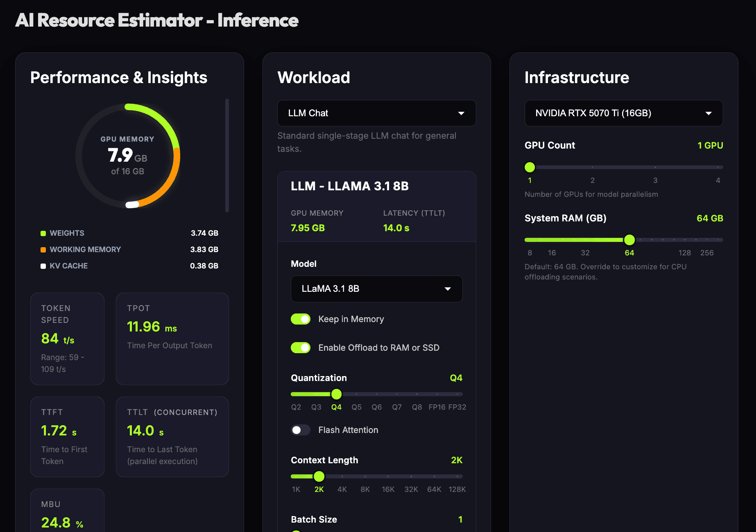Set GPU Count slider to 2 GPUs
The image size is (756, 532).
point(593,167)
